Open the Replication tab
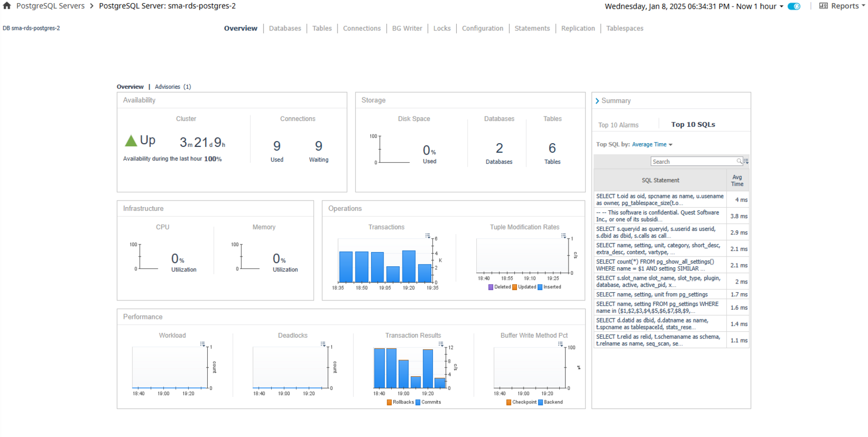 click(578, 28)
